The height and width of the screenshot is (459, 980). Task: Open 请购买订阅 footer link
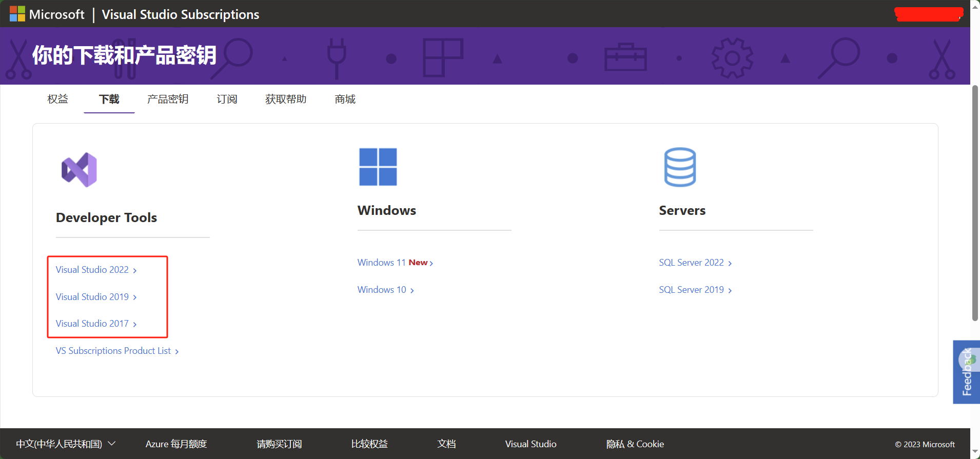[279, 444]
